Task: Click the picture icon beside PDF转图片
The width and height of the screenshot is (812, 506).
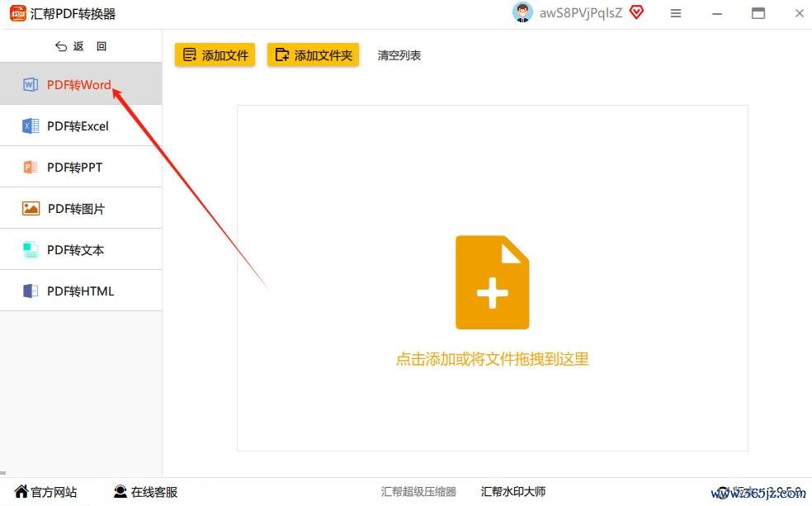Action: 31,208
